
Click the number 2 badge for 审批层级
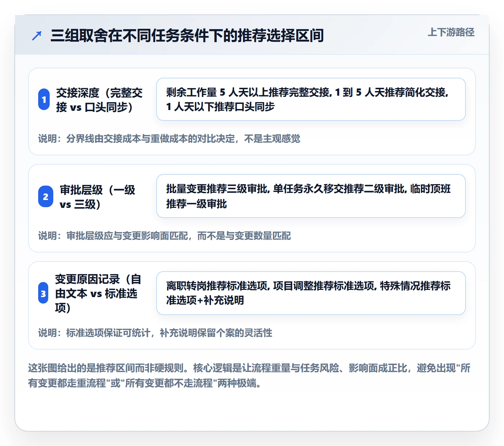(x=46, y=196)
